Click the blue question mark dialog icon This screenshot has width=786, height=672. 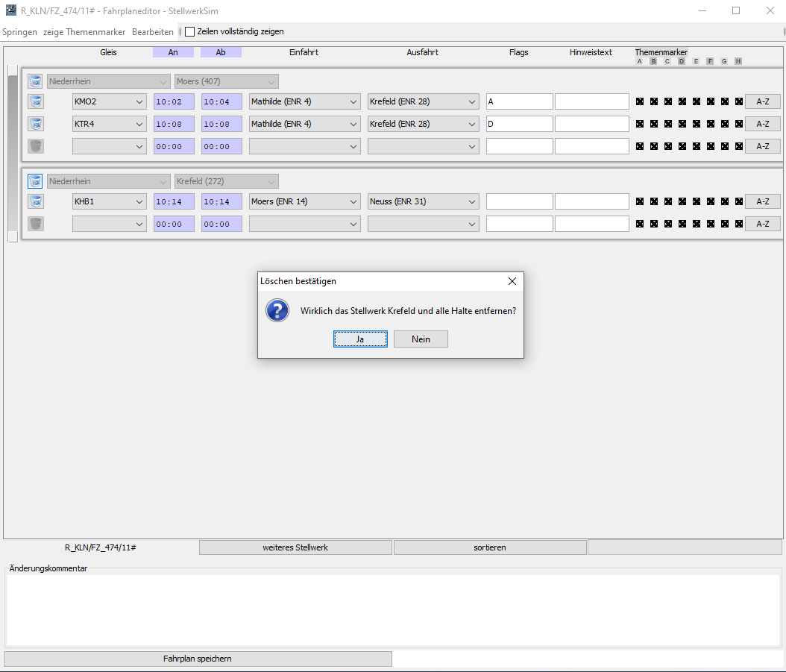(x=277, y=311)
